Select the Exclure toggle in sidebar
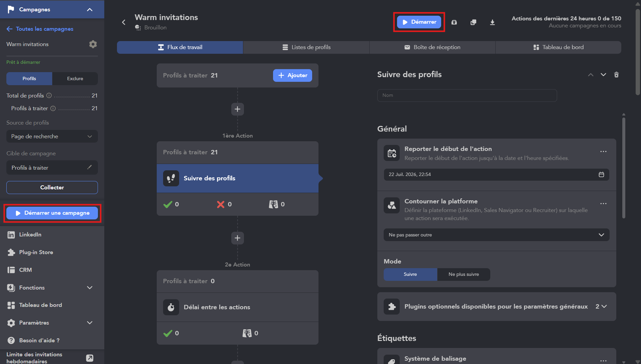Image resolution: width=641 pixels, height=364 pixels. tap(75, 78)
